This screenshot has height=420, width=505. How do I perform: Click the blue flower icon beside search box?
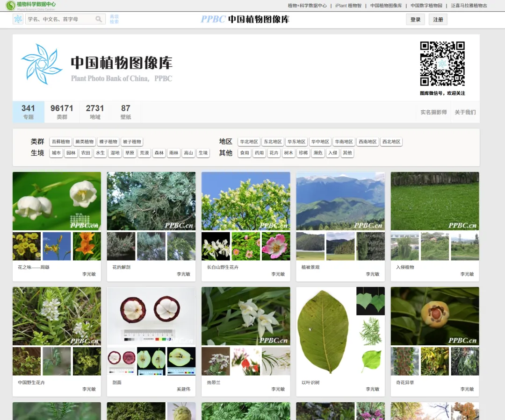coord(18,19)
